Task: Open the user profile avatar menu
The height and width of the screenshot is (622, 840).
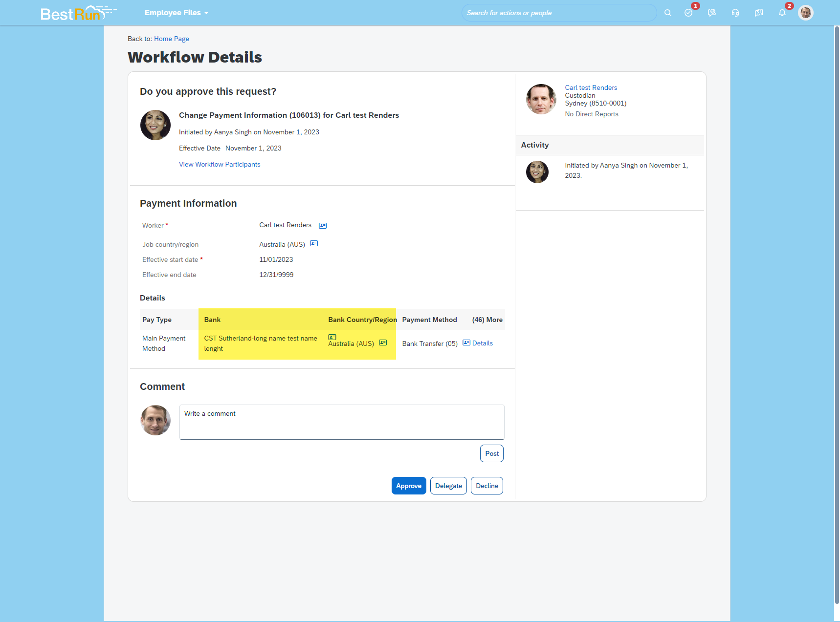Action: click(806, 13)
